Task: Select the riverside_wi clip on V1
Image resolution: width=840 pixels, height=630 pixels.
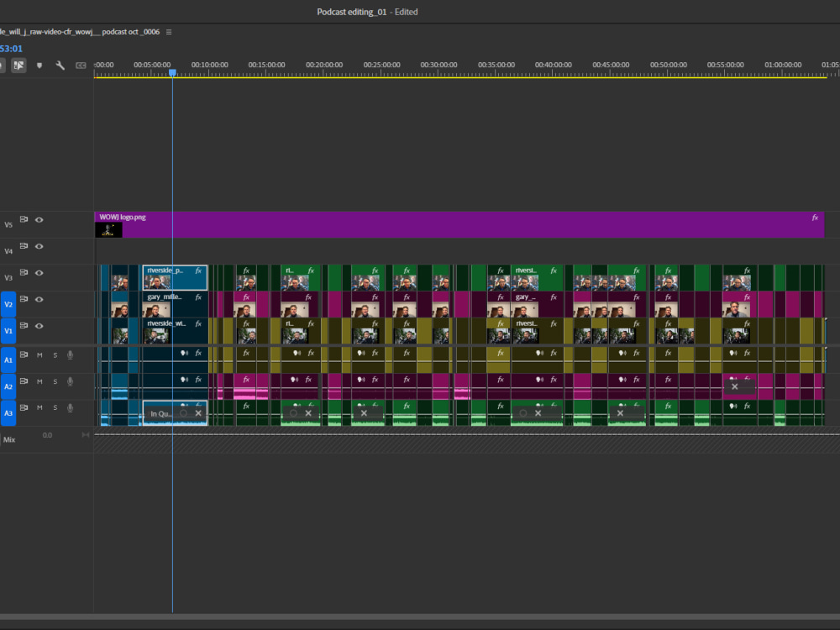Action: coord(175,330)
